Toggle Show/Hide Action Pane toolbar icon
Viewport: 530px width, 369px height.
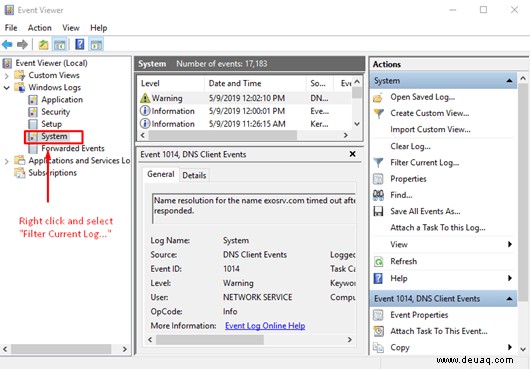click(96, 44)
